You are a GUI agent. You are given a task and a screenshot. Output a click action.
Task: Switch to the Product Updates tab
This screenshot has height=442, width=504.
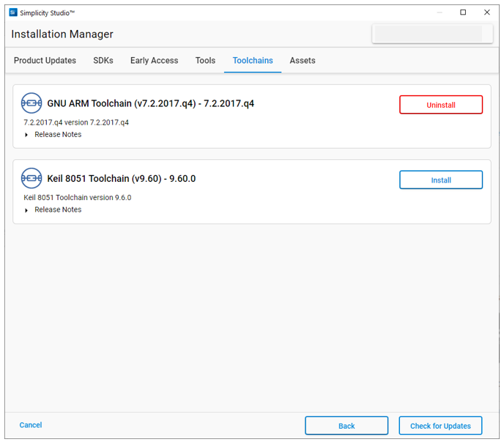click(x=45, y=61)
